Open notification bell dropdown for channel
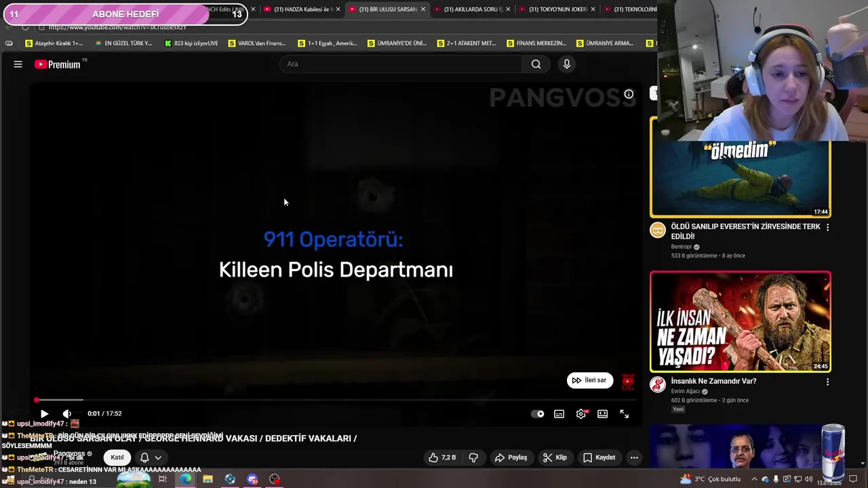 (151, 457)
